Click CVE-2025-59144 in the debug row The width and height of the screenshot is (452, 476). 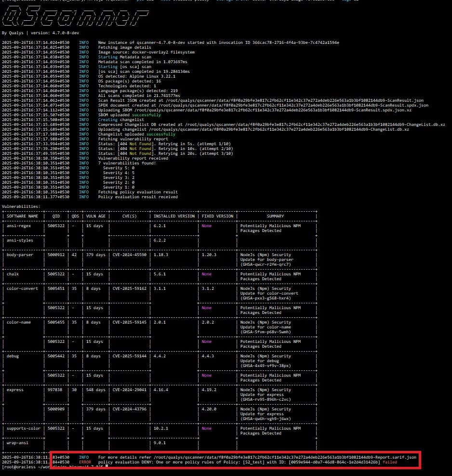click(x=130, y=356)
